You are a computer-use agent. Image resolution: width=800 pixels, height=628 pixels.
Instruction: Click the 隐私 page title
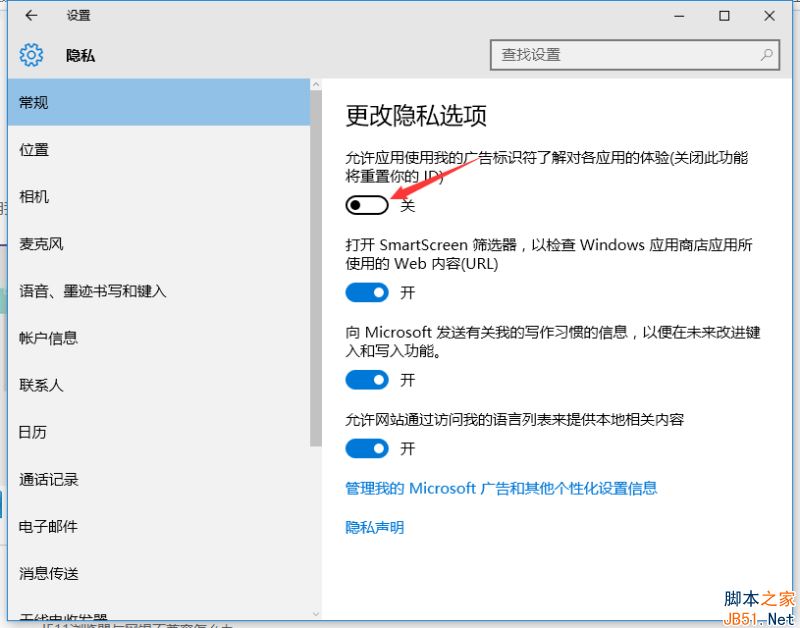80,55
